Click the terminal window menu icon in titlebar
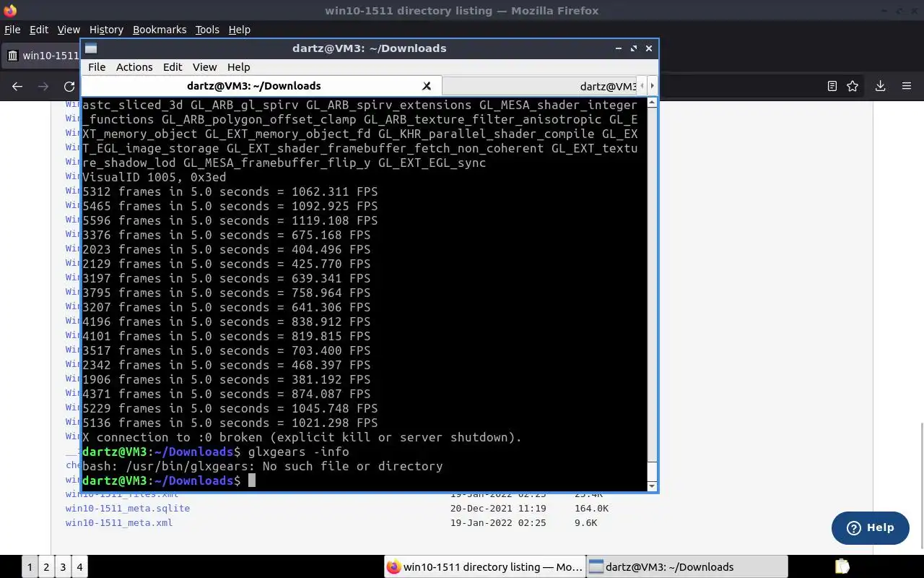 pos(91,48)
